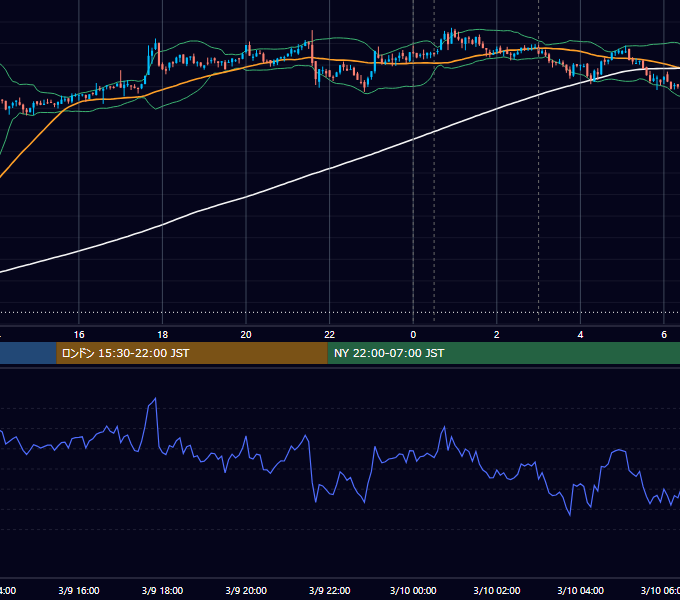Select the 22 hour label on chart axis
Screen dimensions: 680x600
tap(330, 335)
